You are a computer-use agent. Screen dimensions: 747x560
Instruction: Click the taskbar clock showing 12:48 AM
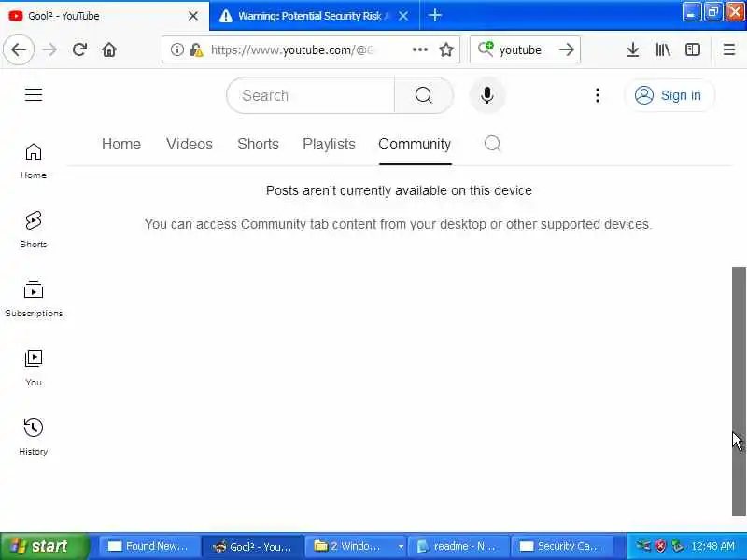pos(712,546)
